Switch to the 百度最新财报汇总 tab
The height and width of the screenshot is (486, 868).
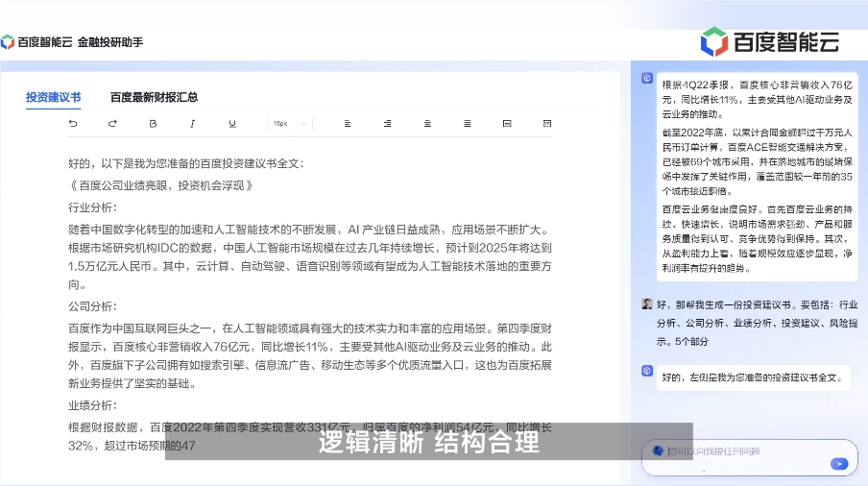(x=154, y=97)
